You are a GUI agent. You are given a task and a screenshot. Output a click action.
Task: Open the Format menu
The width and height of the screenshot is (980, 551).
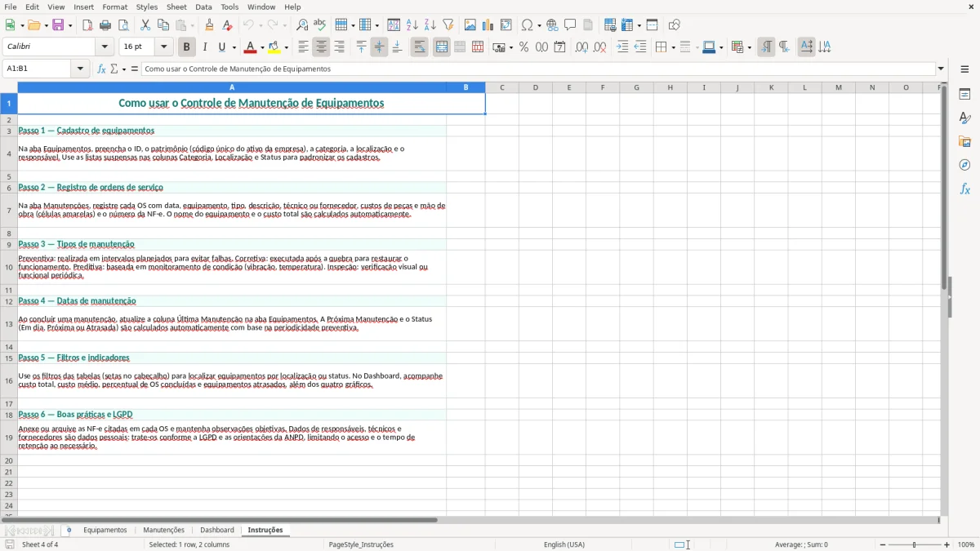click(x=115, y=7)
